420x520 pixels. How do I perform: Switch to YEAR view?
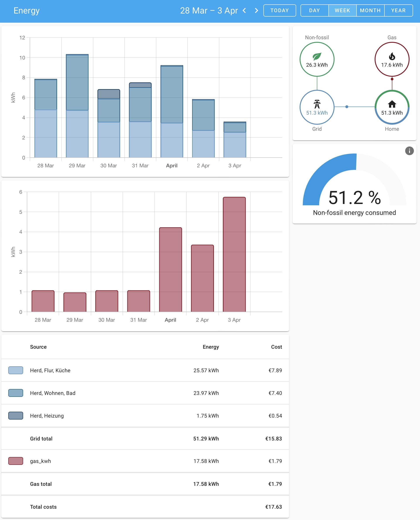[x=398, y=10]
